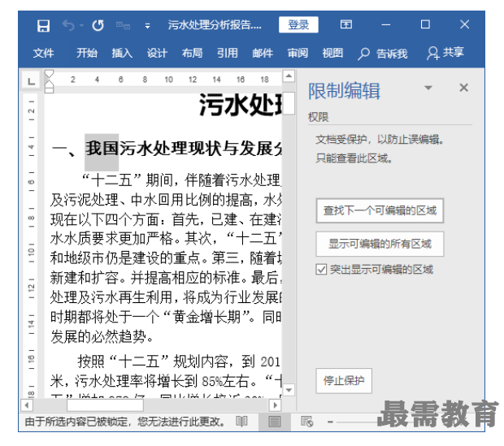The height and width of the screenshot is (446, 504).
Task: Click the horizontal scrollbar left arrow
Action: click(27, 405)
